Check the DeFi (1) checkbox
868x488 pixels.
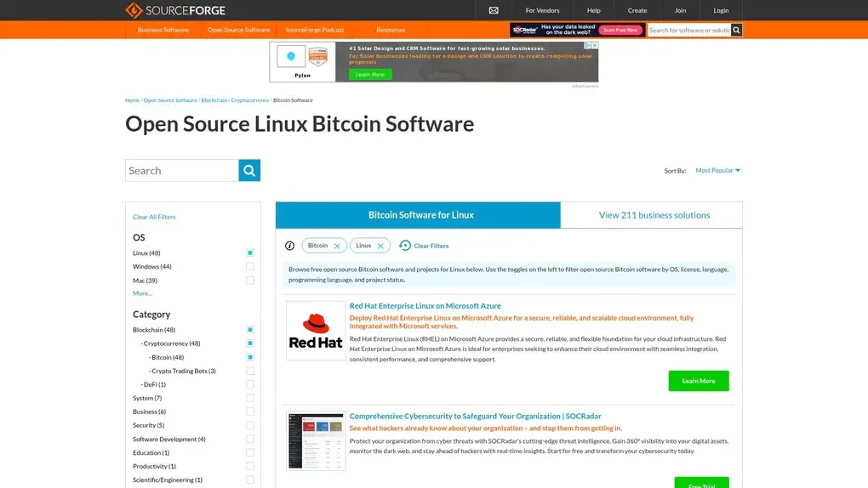250,384
